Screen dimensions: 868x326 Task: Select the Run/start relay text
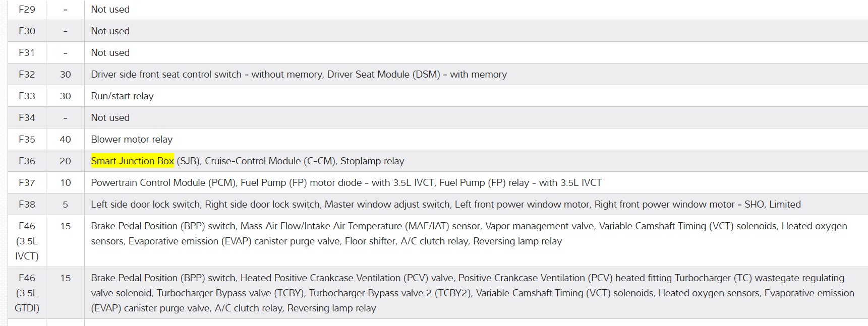(122, 96)
